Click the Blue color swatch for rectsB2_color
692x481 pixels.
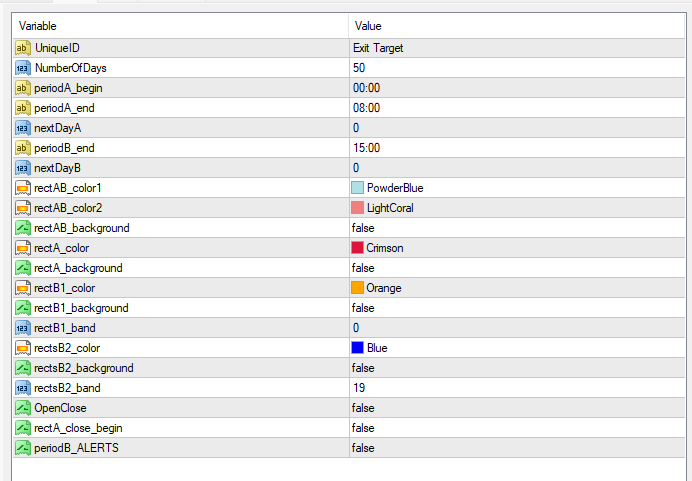[358, 348]
